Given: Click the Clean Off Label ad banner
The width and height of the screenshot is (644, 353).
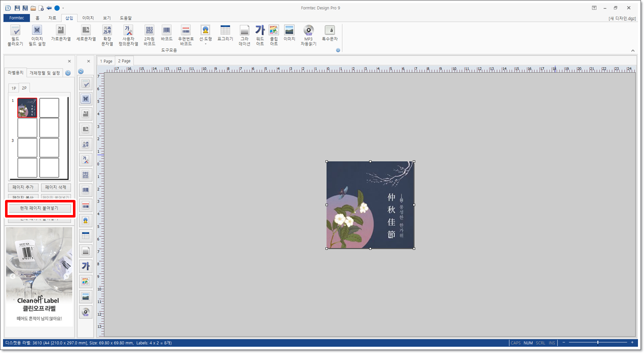Looking at the screenshot, I should (x=39, y=275).
